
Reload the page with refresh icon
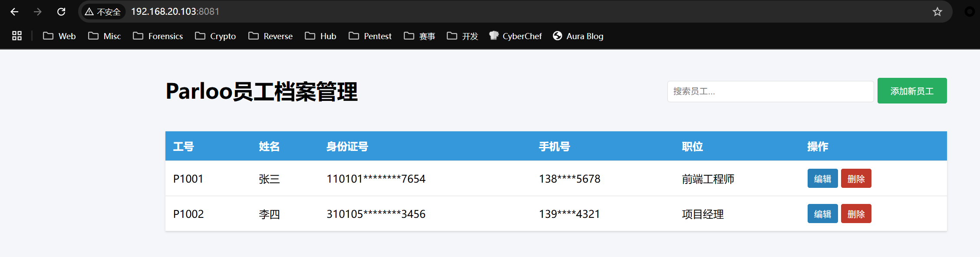pos(61,12)
